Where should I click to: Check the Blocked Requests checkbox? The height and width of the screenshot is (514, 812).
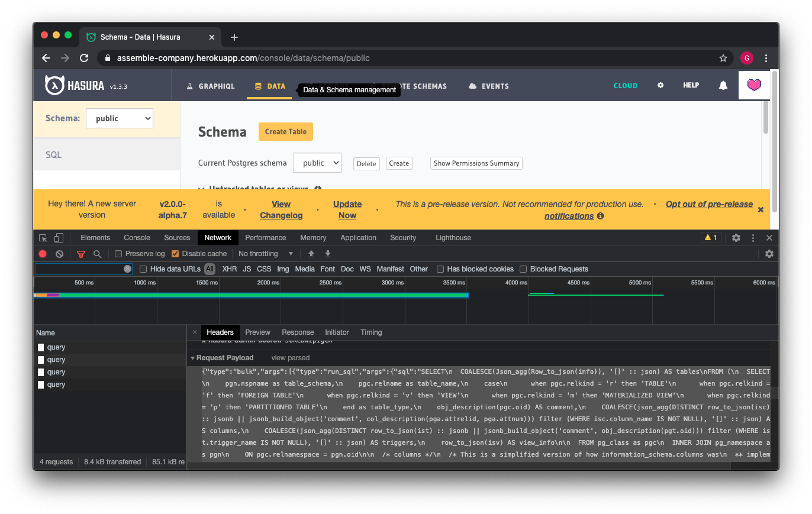point(523,269)
